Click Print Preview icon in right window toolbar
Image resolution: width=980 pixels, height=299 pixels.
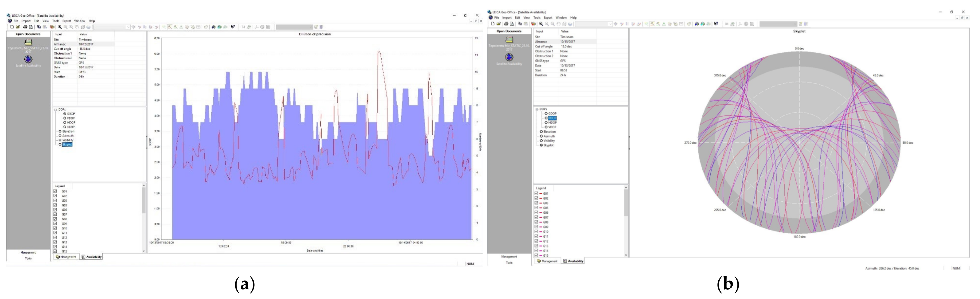pos(512,24)
